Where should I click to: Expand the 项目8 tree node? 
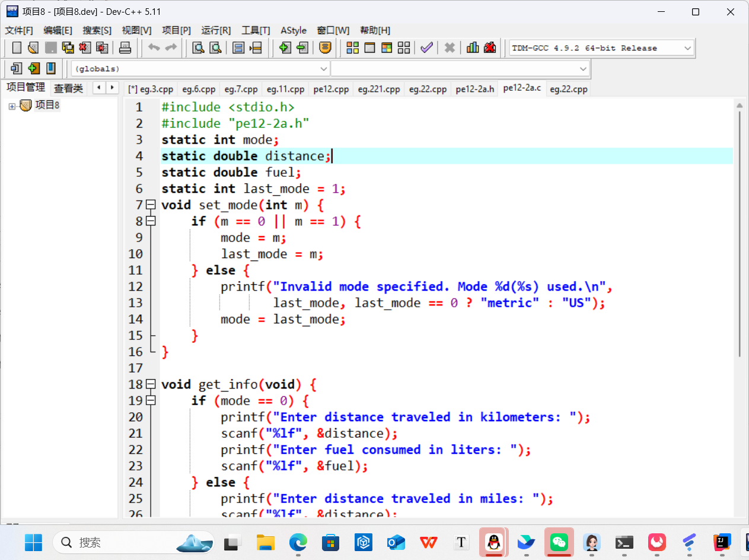12,106
